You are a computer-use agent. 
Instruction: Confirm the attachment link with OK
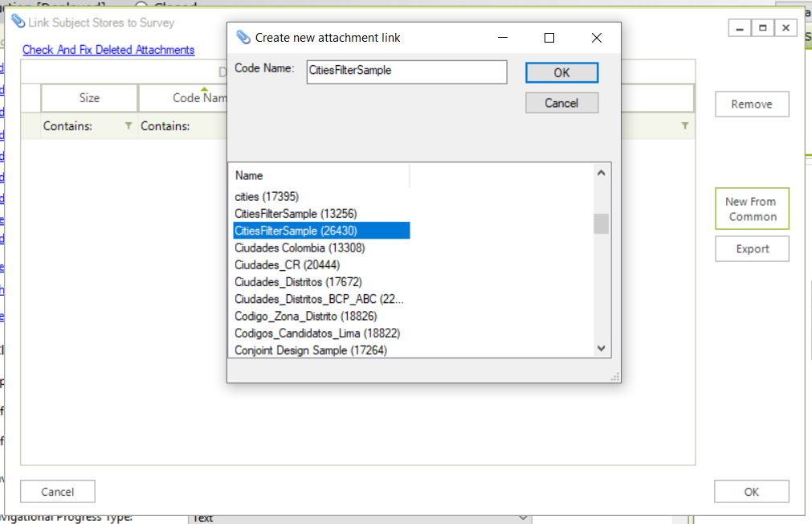click(562, 72)
